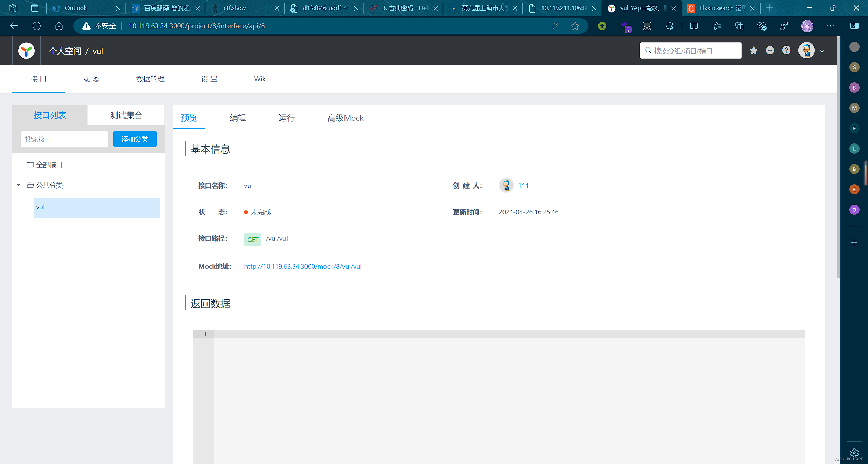Open browser favorites list icon

point(716,26)
